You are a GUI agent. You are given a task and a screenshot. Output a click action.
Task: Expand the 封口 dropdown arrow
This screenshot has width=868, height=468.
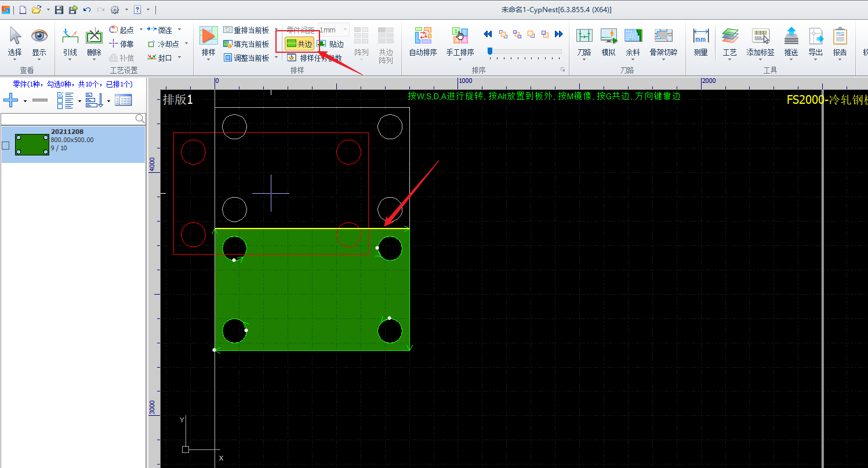[179, 57]
